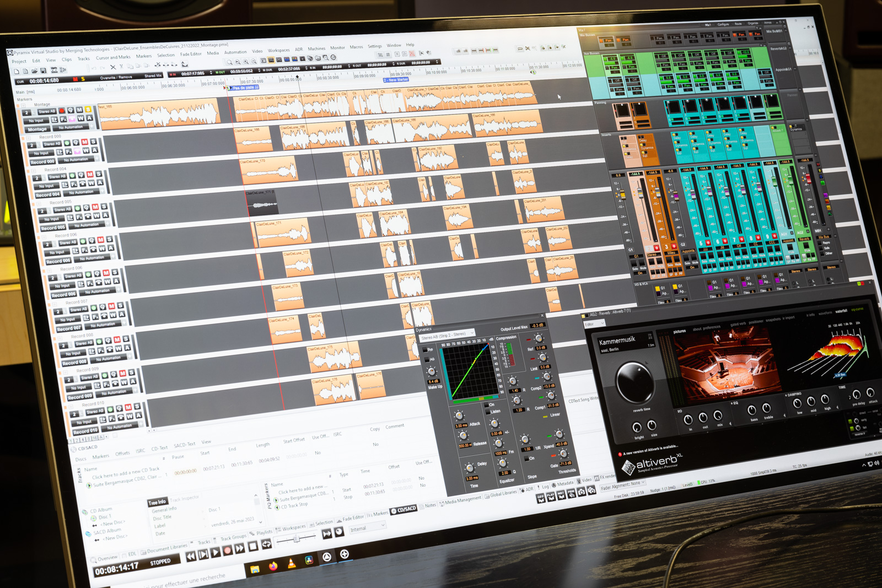
Task: Close the Dynamics plugin window
Action: tap(542, 316)
